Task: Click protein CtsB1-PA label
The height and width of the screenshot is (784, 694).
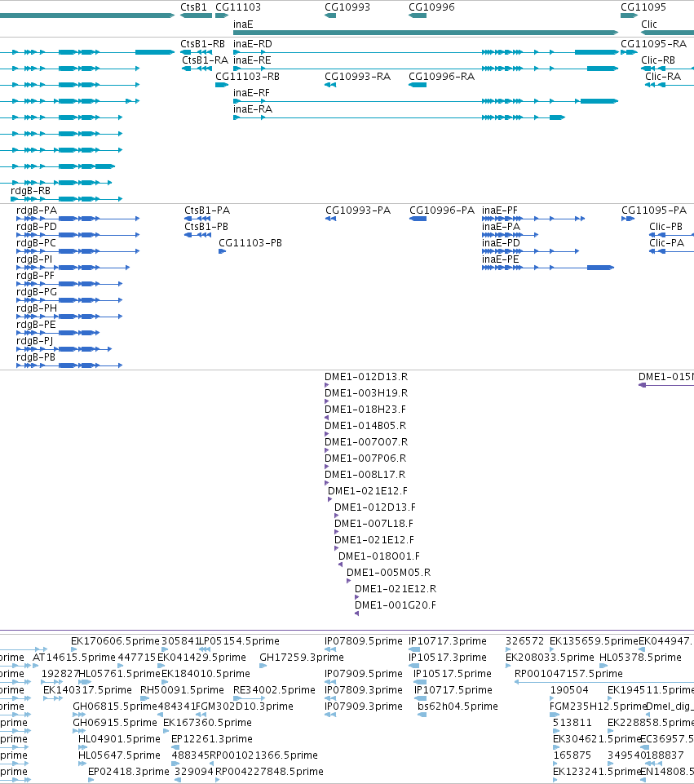Action: [207, 210]
